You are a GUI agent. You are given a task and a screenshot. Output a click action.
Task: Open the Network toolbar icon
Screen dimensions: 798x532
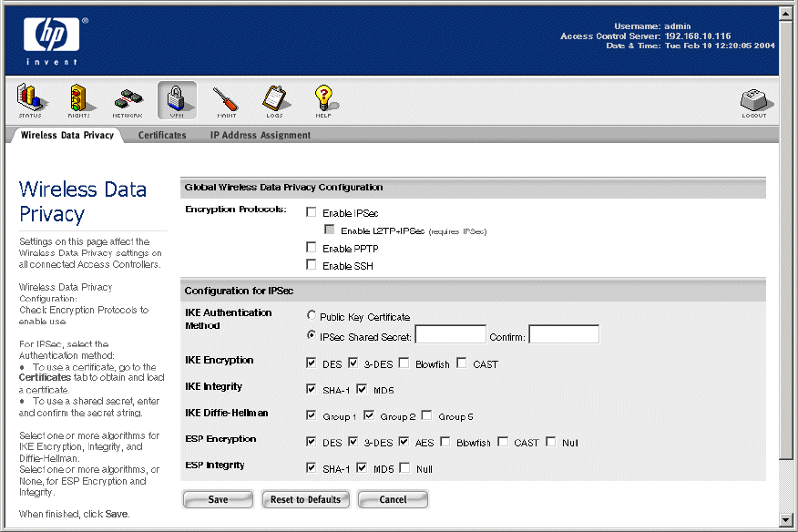[128, 102]
